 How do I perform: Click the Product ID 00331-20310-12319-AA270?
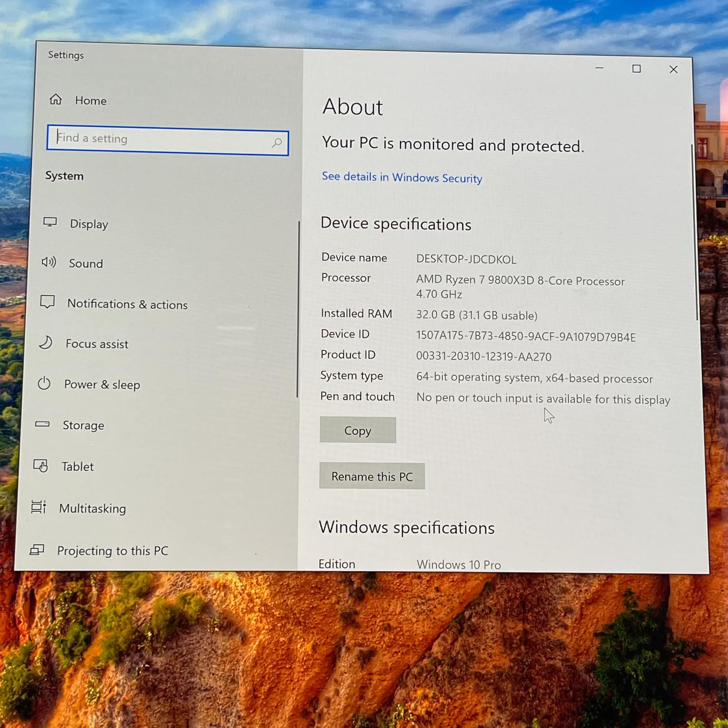point(484,357)
